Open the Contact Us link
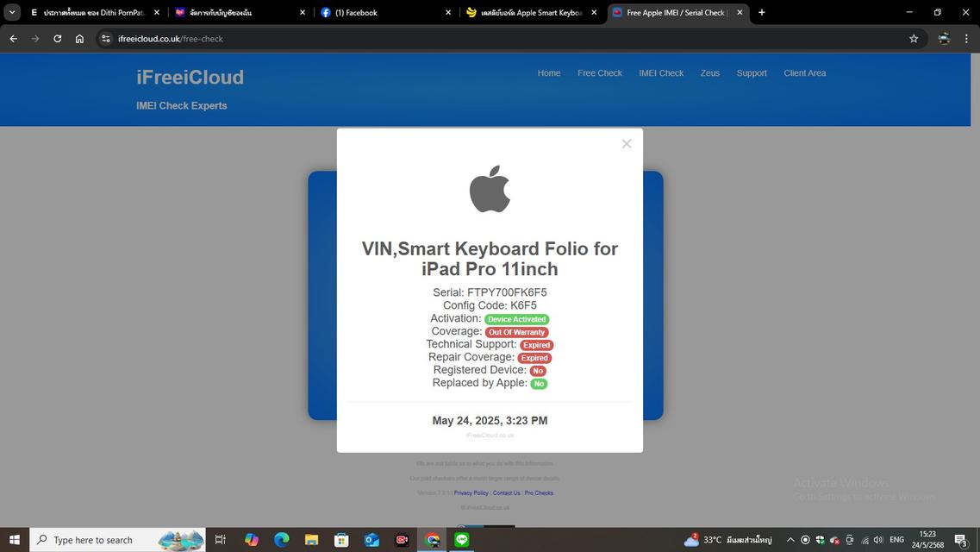980x552 pixels. tap(506, 493)
